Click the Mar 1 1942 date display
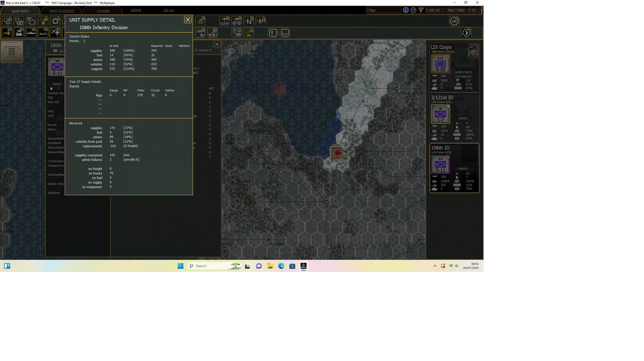 (x=456, y=10)
